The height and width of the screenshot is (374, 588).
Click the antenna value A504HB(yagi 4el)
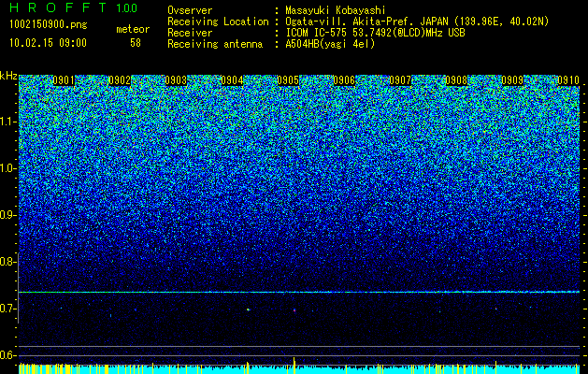pos(330,44)
